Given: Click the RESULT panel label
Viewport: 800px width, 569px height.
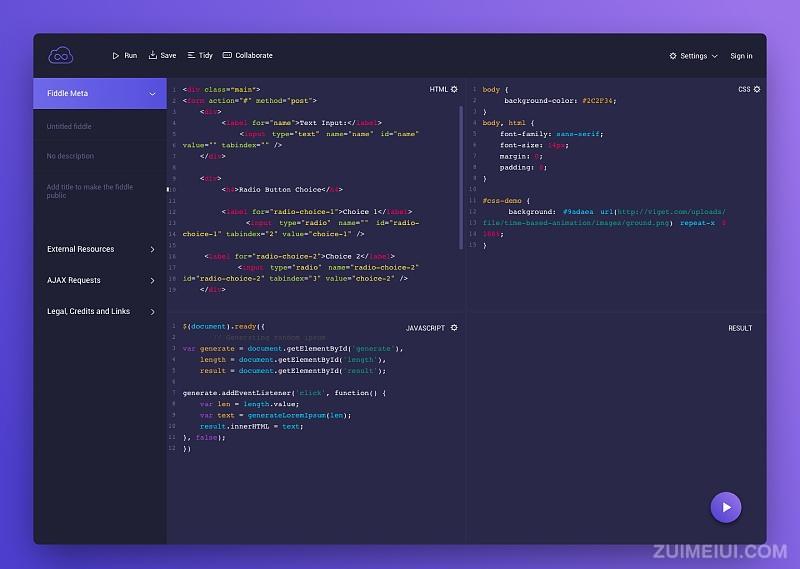Looking at the screenshot, I should click(x=740, y=328).
